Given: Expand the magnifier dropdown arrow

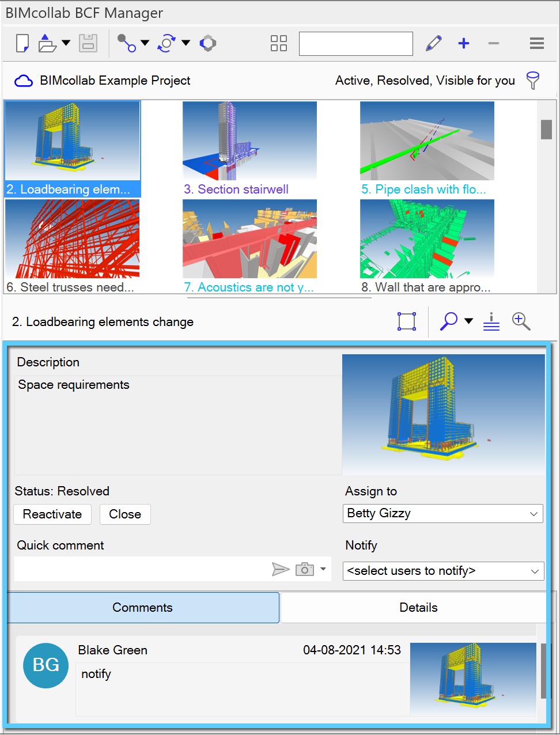Looking at the screenshot, I should 469,321.
